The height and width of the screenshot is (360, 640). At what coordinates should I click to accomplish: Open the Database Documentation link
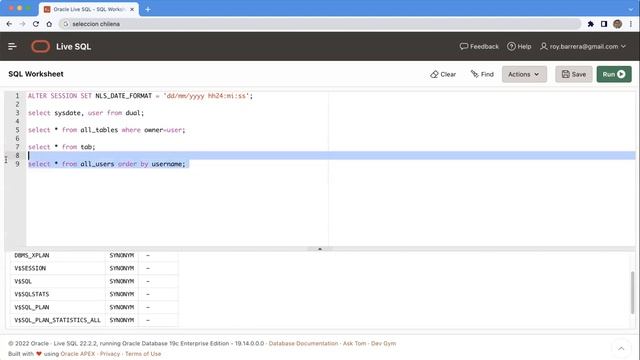[303, 343]
